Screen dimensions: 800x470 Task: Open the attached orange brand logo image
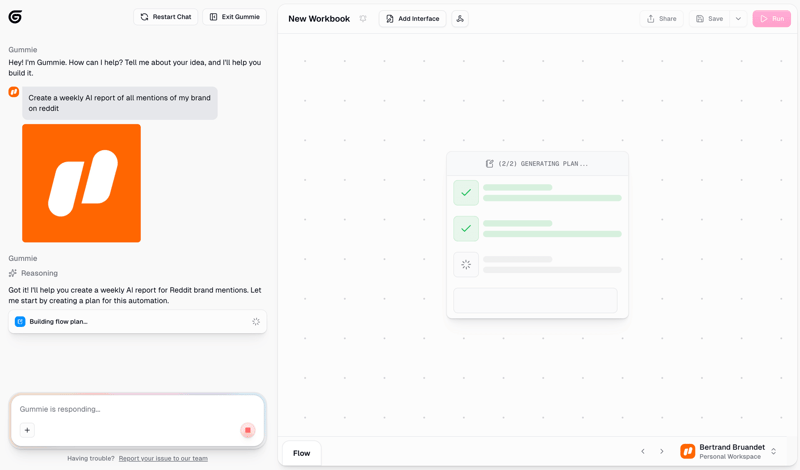click(82, 183)
